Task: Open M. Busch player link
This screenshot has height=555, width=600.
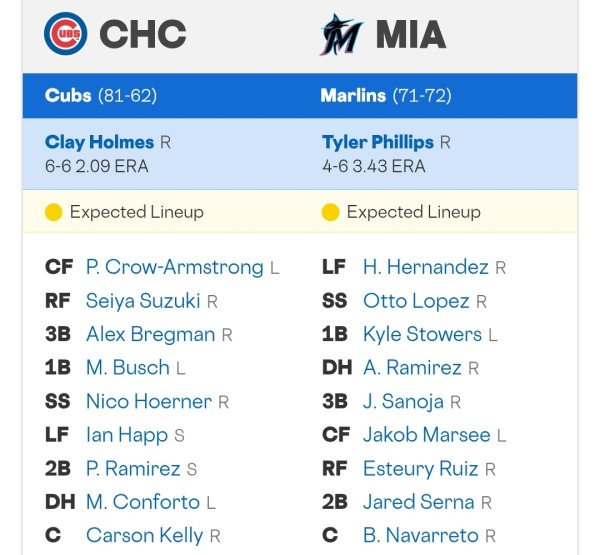Action: point(128,368)
